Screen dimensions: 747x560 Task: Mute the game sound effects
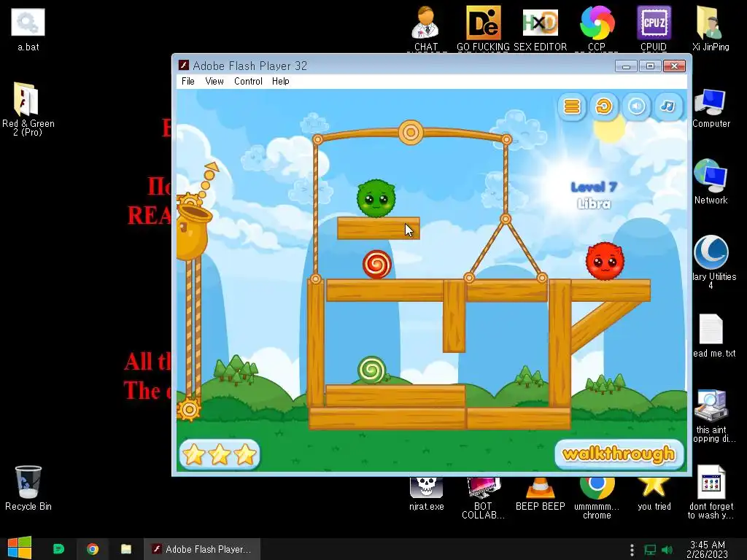(636, 106)
